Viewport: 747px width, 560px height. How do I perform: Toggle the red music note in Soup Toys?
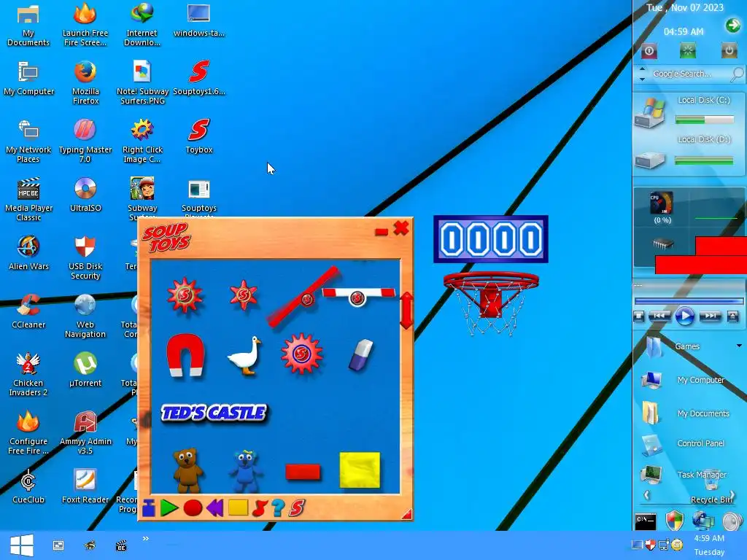click(x=259, y=508)
